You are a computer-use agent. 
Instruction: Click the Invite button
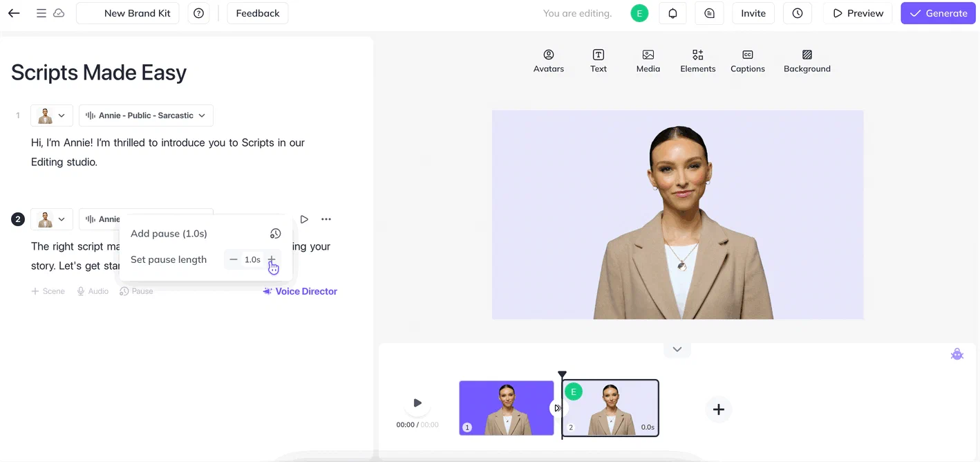tap(753, 13)
